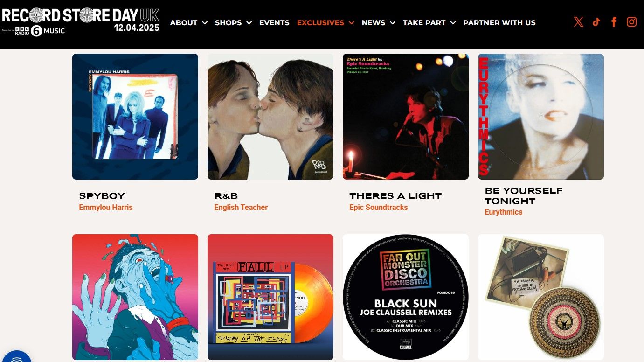Click the Eurythmics artist link
644x362 pixels.
click(x=504, y=212)
